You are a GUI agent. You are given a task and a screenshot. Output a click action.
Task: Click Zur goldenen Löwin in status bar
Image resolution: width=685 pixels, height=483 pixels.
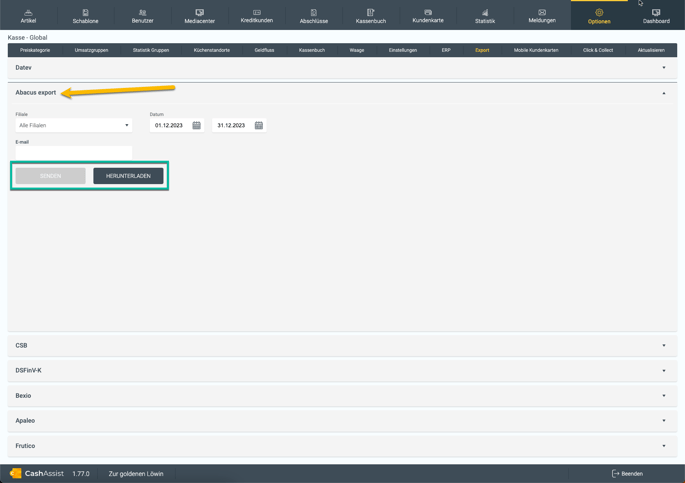136,473
